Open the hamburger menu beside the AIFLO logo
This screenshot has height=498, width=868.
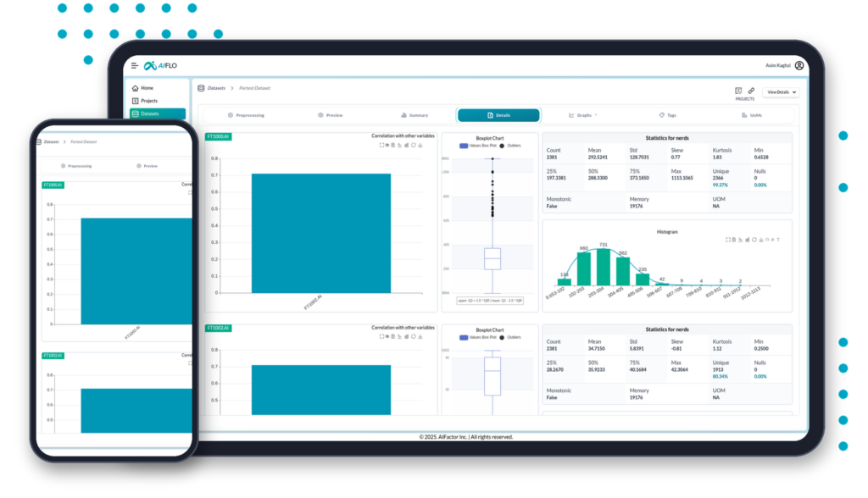134,65
